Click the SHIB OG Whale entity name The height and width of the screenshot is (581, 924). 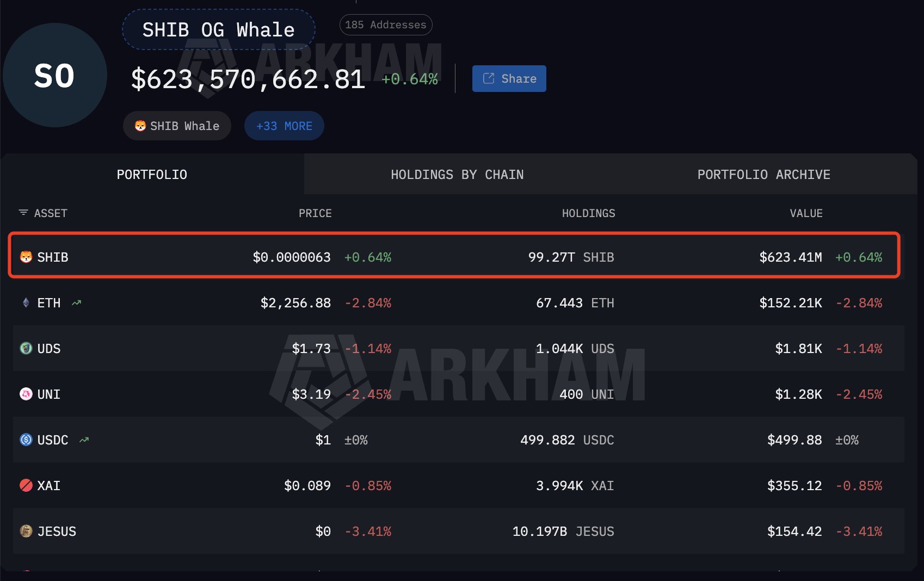(218, 30)
